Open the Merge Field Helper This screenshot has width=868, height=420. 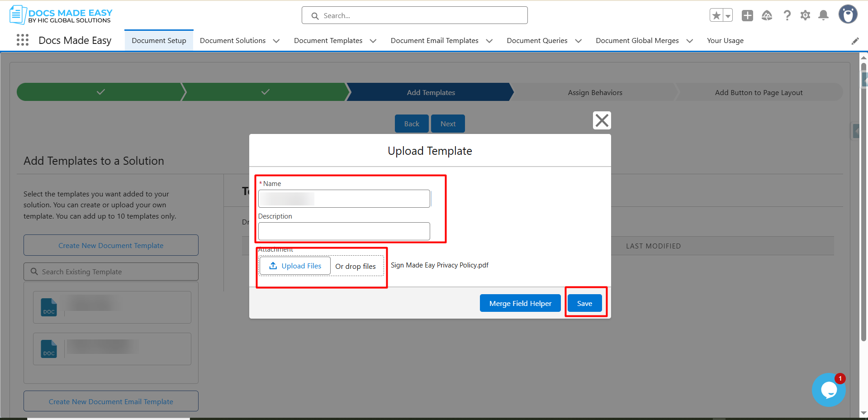520,303
